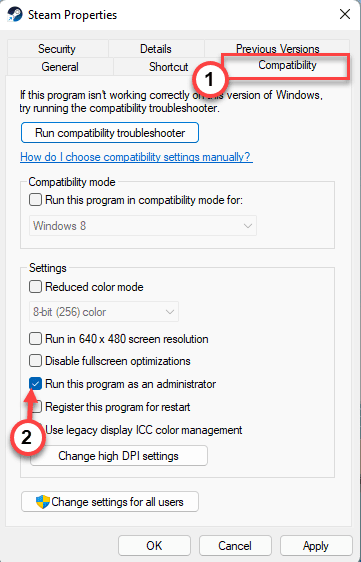Screen dimensions: 361x562
Task: Select the Previous Versions tab
Action: (x=277, y=48)
